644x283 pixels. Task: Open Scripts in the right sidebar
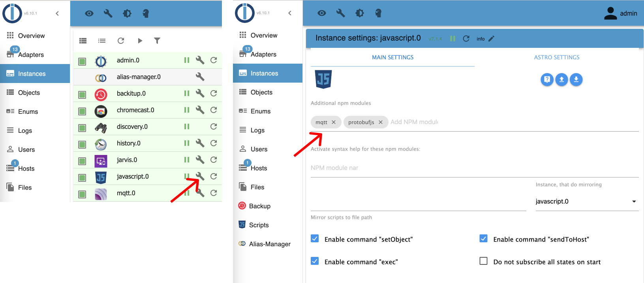pos(259,225)
